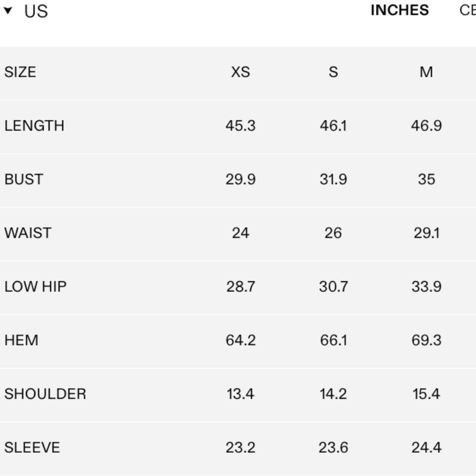Image resolution: width=476 pixels, height=476 pixels.
Task: Select the HEM row label
Action: click(x=21, y=340)
